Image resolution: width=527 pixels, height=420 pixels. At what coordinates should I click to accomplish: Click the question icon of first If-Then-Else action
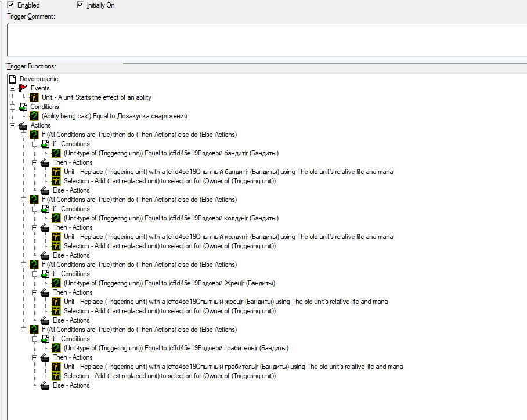(x=34, y=135)
